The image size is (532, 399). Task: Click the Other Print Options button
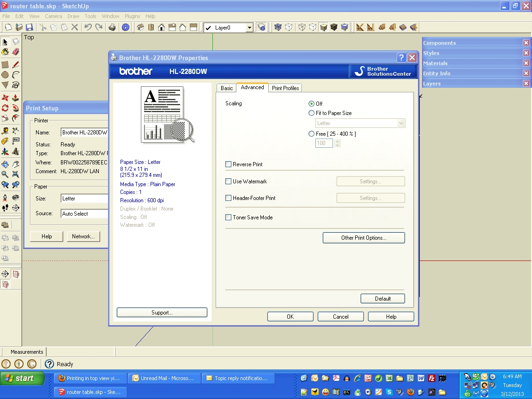pyautogui.click(x=363, y=238)
